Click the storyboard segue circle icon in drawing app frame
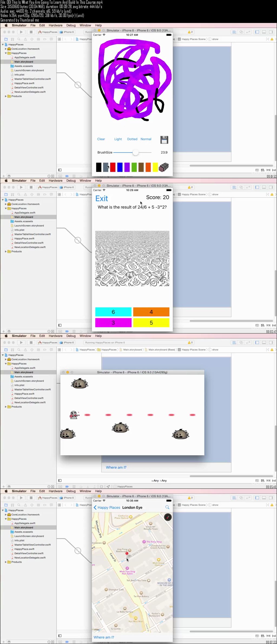 pos(78,85)
